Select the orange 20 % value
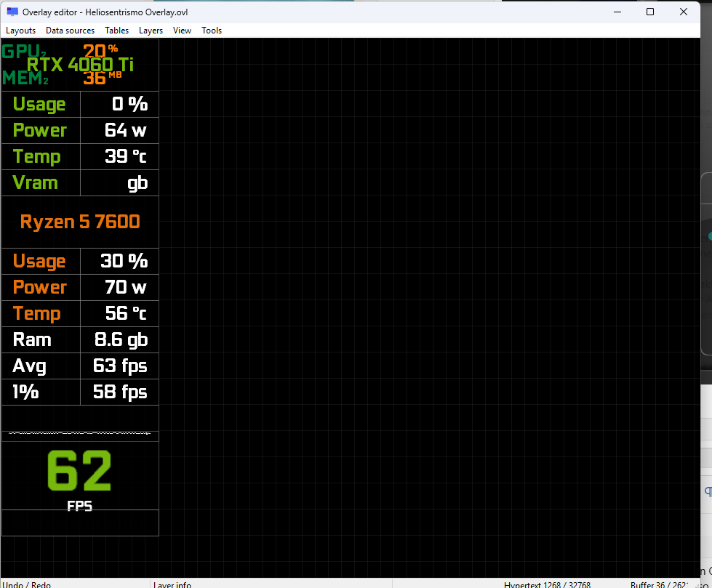 click(100, 50)
